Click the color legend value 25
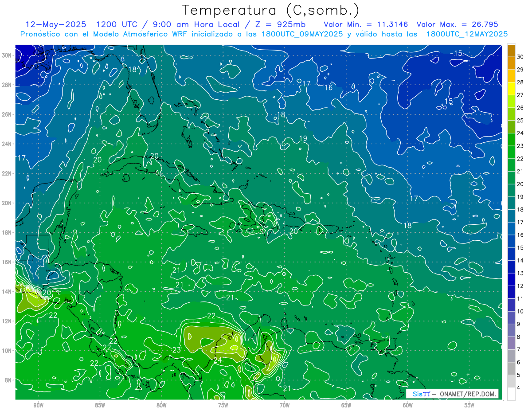532x411 pixels. pos(520,120)
